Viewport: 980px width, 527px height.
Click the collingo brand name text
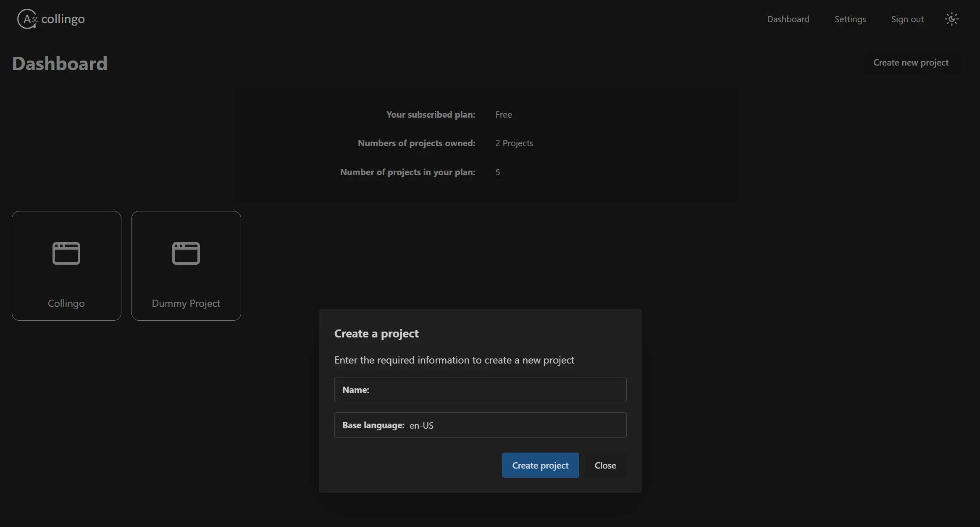click(63, 18)
